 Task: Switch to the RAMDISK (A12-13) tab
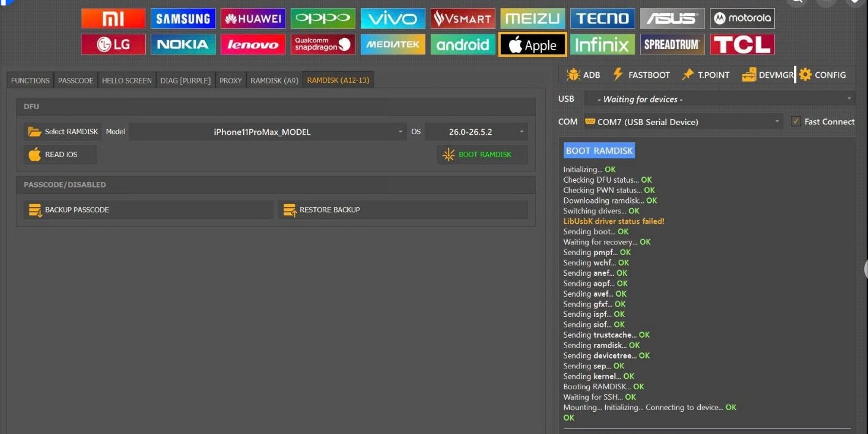coord(338,80)
